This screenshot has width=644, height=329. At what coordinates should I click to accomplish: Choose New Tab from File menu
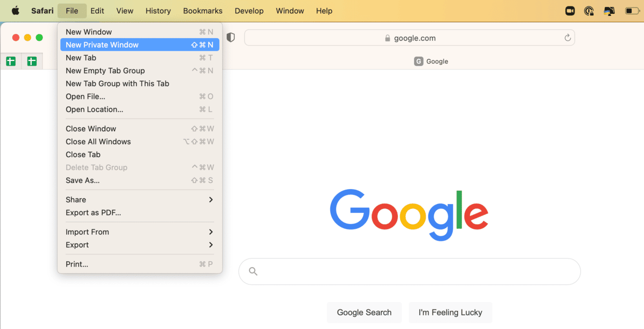[140, 58]
